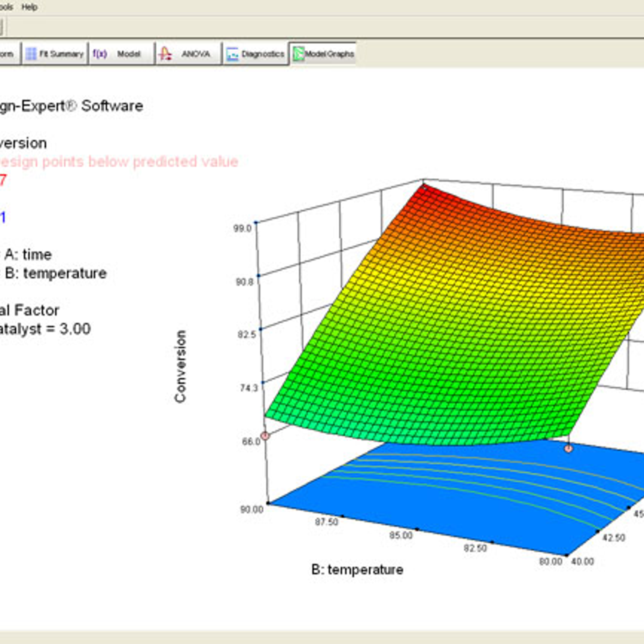Click the 90.00 temperature tick label
The height and width of the screenshot is (644, 644).
click(252, 509)
